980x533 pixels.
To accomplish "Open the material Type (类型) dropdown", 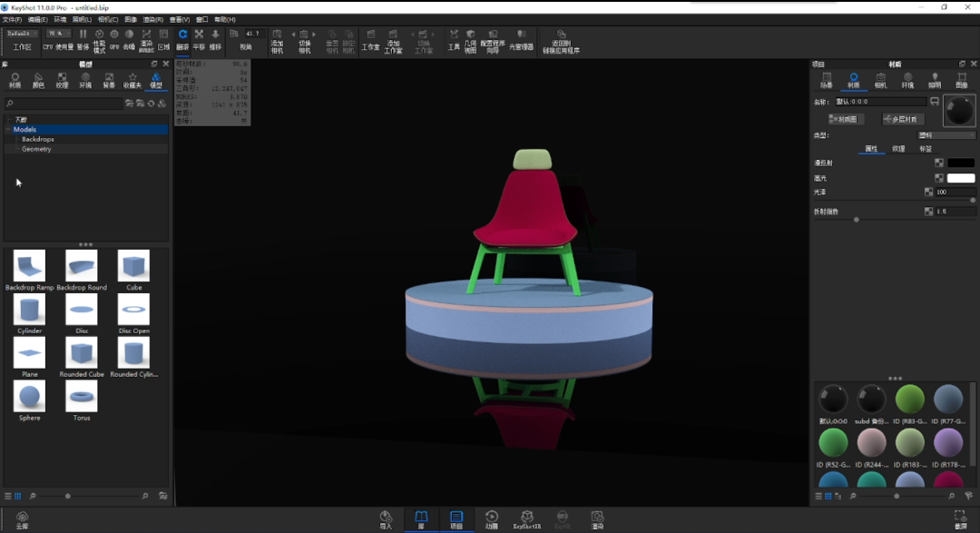I will [x=946, y=135].
